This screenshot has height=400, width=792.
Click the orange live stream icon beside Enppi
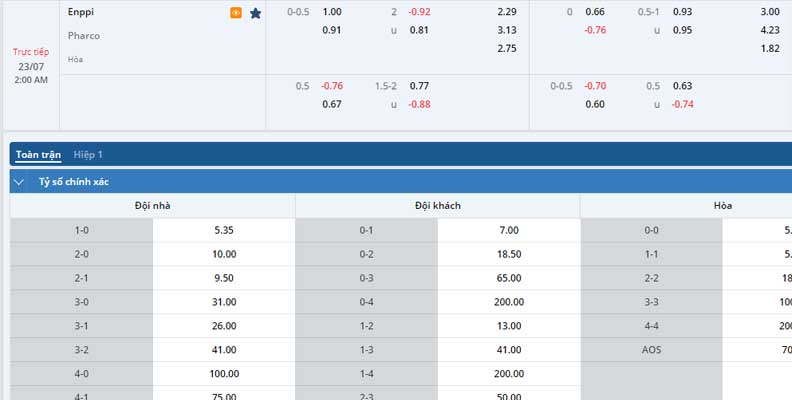tap(236, 13)
